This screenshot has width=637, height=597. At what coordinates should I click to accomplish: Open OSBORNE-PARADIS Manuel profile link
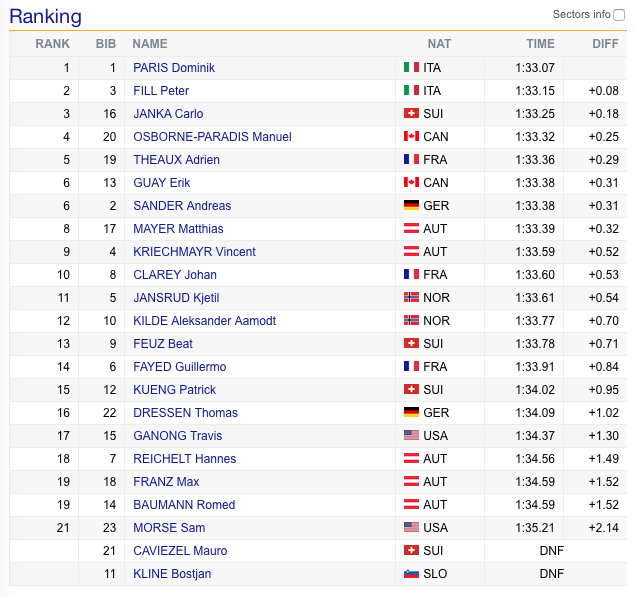(212, 137)
